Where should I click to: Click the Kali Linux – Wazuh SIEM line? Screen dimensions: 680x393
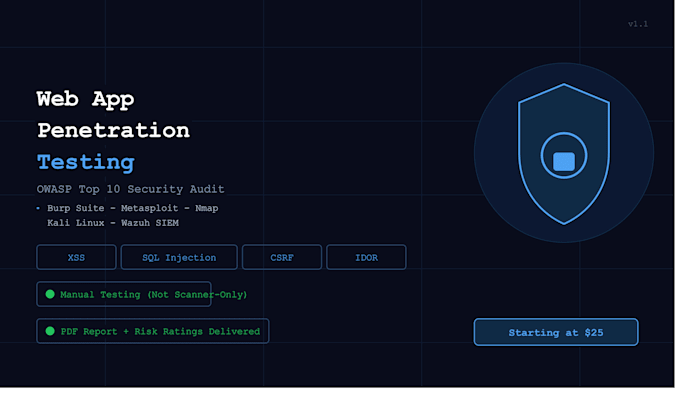[x=113, y=223]
